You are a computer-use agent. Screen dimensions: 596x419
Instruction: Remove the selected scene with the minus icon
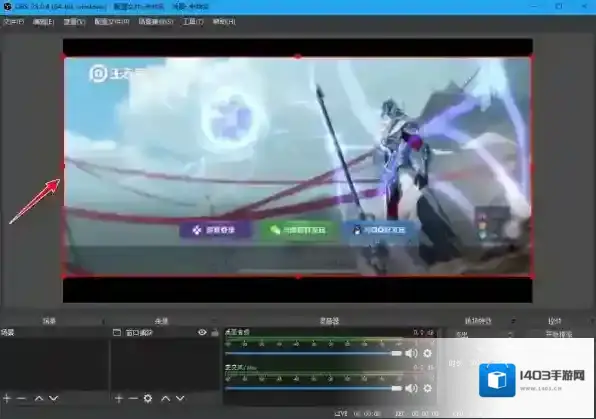(x=21, y=398)
